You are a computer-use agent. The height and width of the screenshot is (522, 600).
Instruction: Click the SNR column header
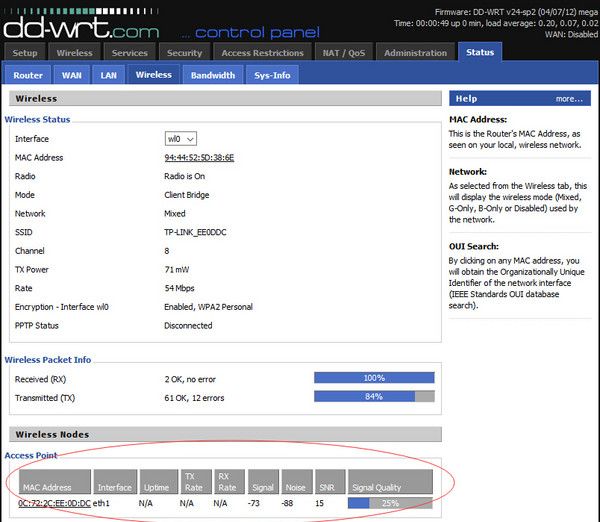pos(330,481)
